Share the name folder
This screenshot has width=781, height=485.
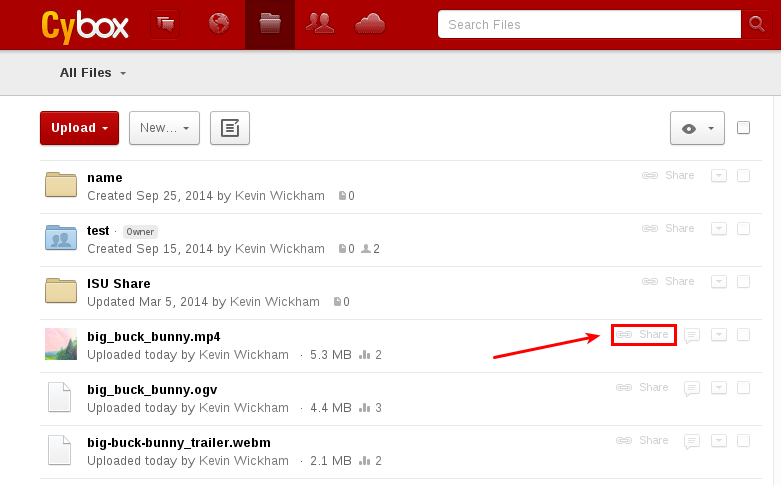pos(668,175)
